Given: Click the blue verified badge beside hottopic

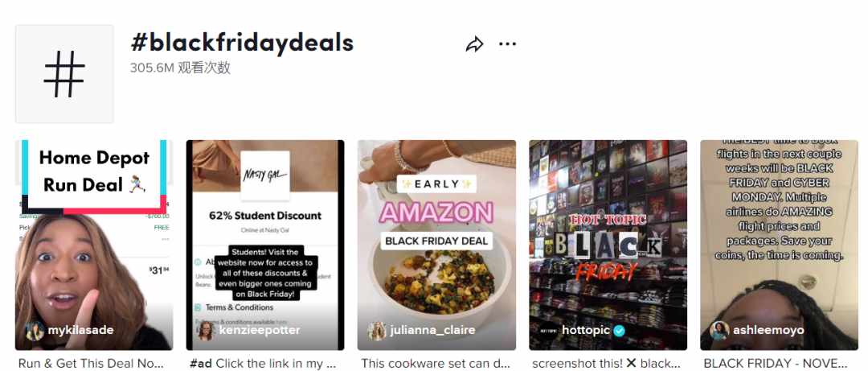Looking at the screenshot, I should coord(620,331).
